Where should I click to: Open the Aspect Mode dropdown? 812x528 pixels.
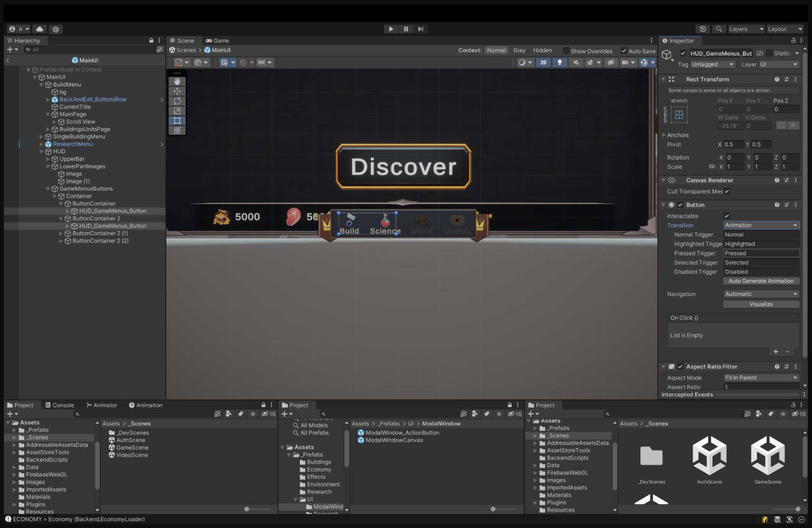click(761, 377)
